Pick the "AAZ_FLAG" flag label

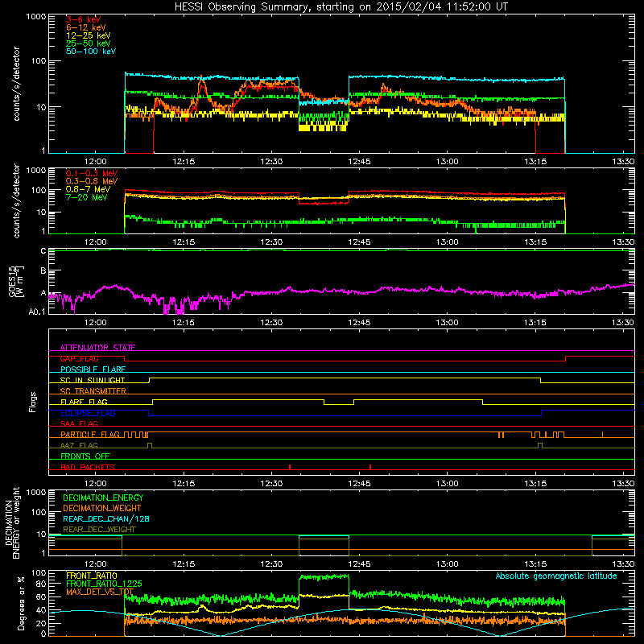[79, 445]
